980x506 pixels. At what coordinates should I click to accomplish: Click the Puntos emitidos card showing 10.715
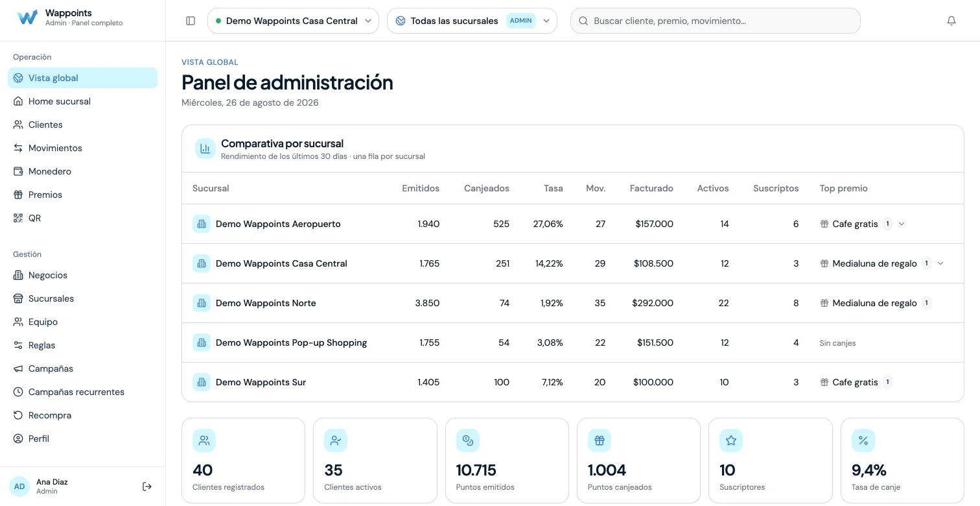(x=507, y=460)
